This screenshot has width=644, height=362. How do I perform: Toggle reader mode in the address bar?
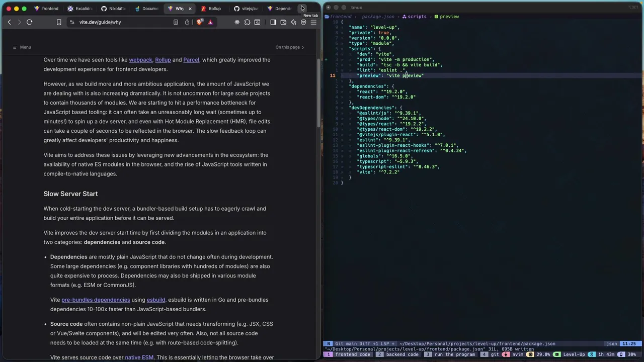tap(176, 22)
